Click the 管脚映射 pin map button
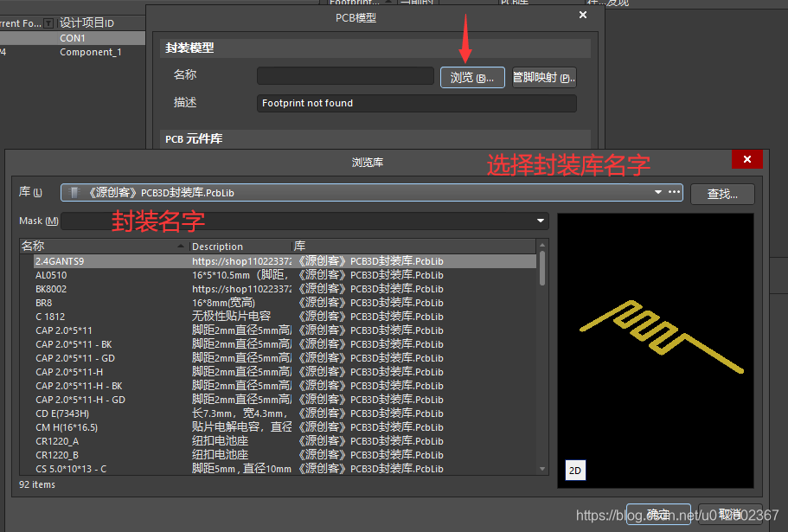 click(544, 77)
